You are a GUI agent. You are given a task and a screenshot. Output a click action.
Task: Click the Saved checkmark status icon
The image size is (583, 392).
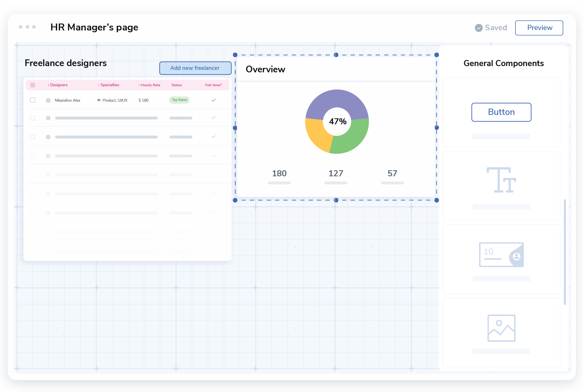click(479, 28)
